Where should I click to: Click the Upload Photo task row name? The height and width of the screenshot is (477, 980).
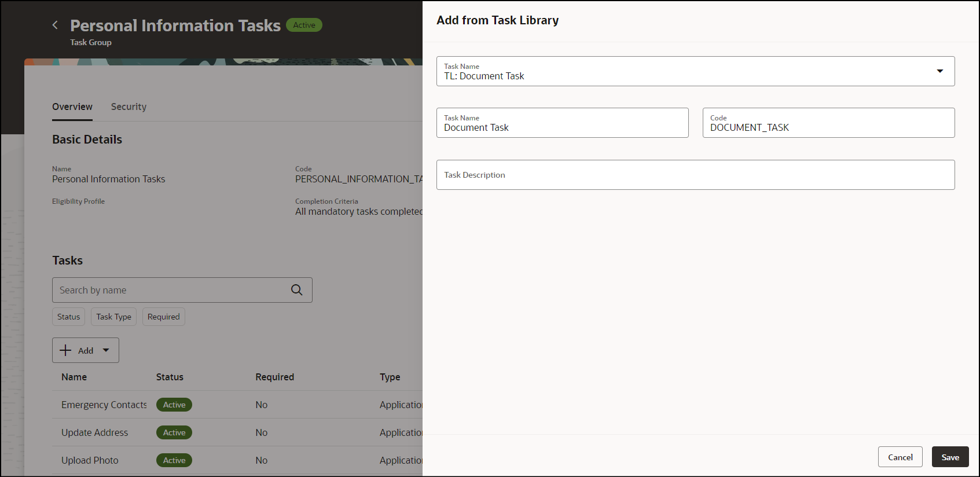[x=90, y=460]
